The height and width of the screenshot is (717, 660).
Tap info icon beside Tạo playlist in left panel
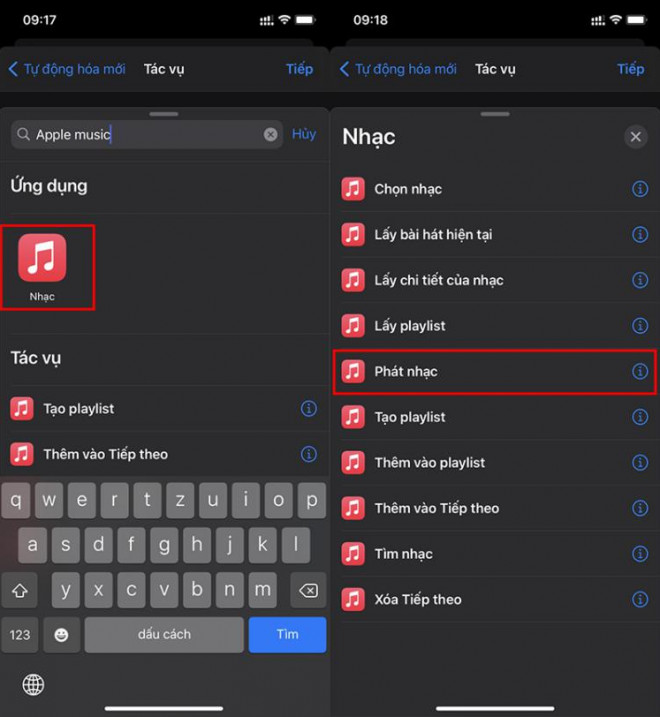coord(309,408)
